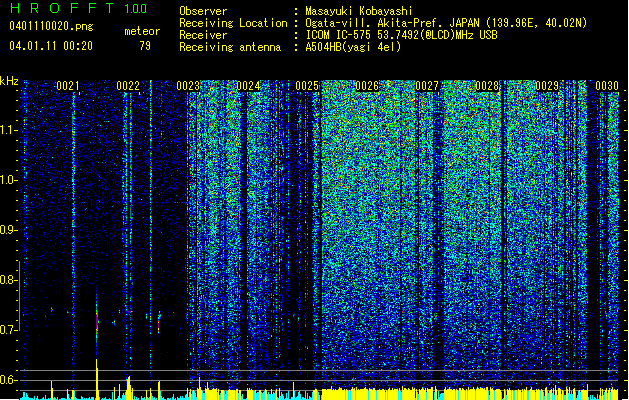The height and width of the screenshot is (400, 629).
Task: Click the observer name Masayuki Kobayashi
Action: [359, 11]
